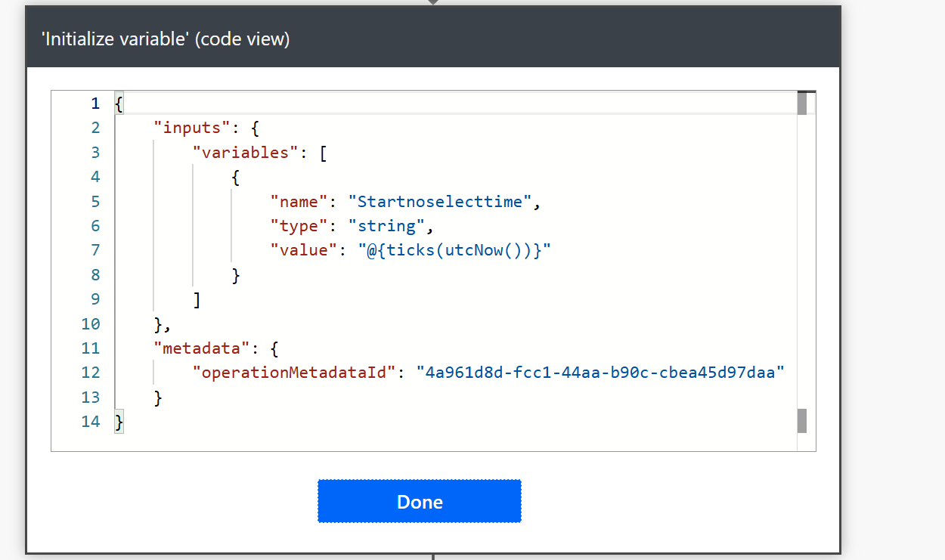Click the GUID value 4a961d8d-fcc1-44aa-b90c-cbea45d97daa
Image resolution: width=945 pixels, height=560 pixels.
click(x=600, y=373)
